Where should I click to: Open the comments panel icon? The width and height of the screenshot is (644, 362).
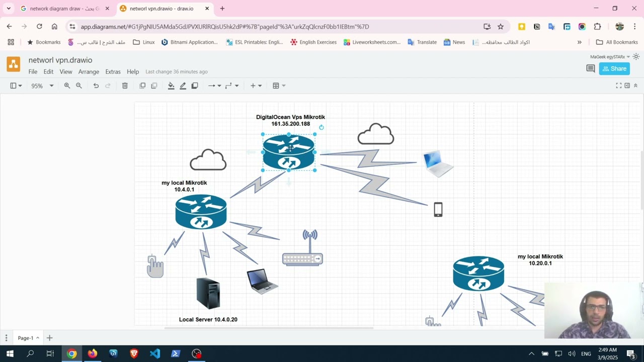[591, 69]
